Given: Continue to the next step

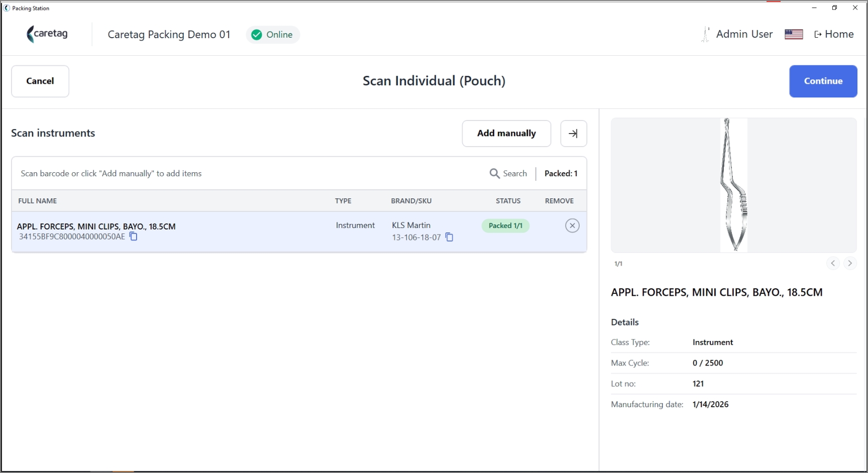Looking at the screenshot, I should [823, 81].
